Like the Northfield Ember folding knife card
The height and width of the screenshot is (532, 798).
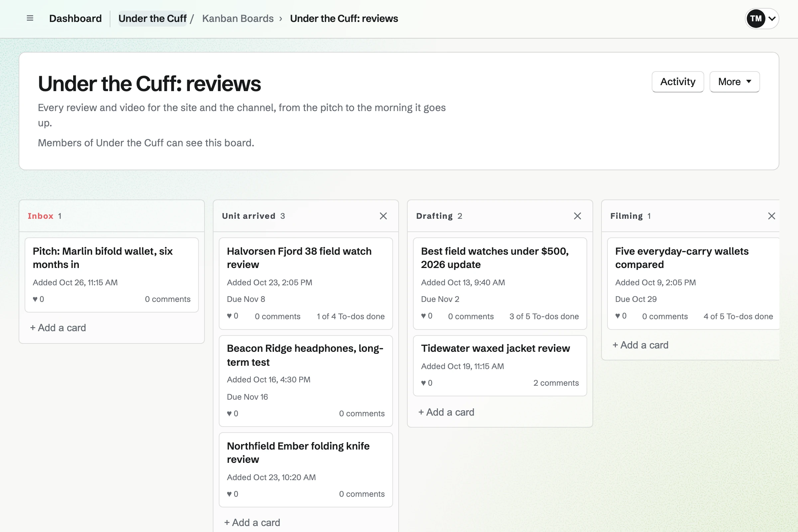232,494
